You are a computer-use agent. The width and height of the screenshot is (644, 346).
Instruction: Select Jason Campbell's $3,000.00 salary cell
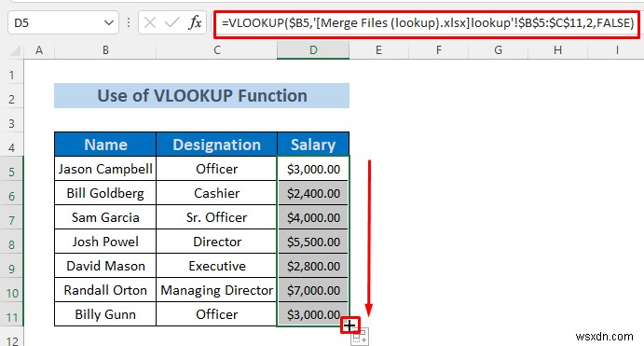tap(313, 169)
